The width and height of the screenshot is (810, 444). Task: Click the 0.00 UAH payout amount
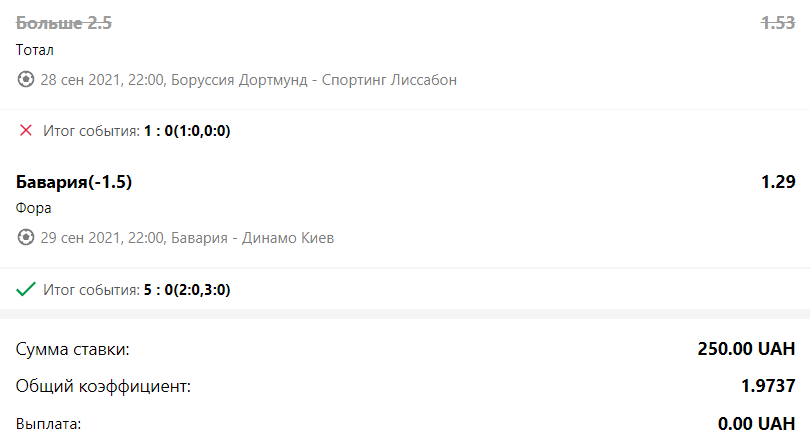pyautogui.click(x=756, y=424)
